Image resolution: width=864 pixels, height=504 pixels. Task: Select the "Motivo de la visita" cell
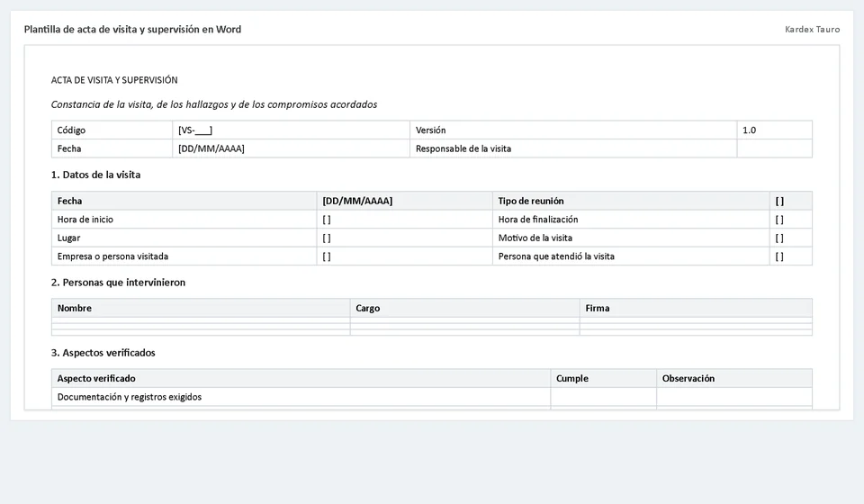click(x=631, y=238)
